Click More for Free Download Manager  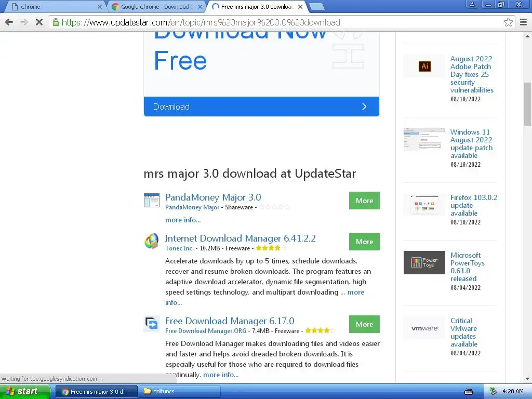(x=364, y=324)
